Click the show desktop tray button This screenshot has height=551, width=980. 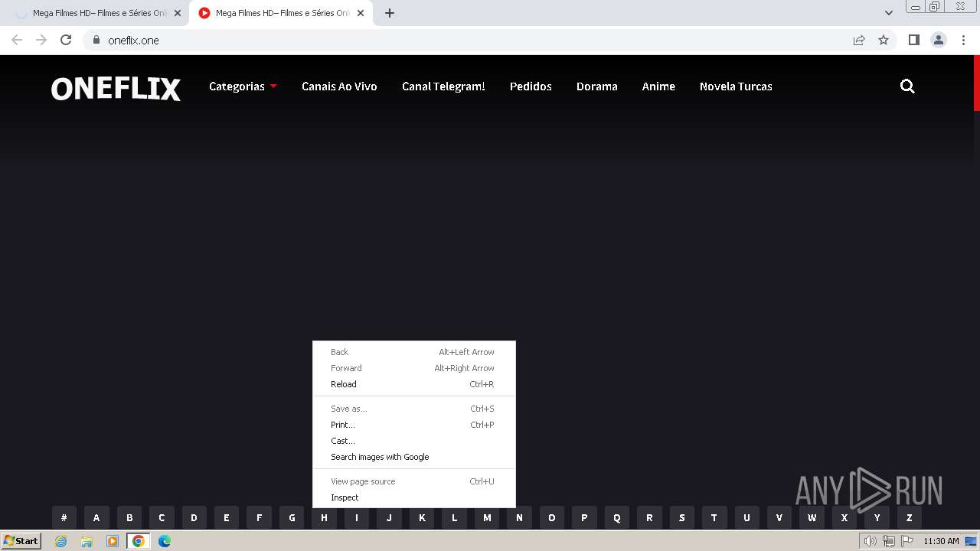tap(972, 541)
